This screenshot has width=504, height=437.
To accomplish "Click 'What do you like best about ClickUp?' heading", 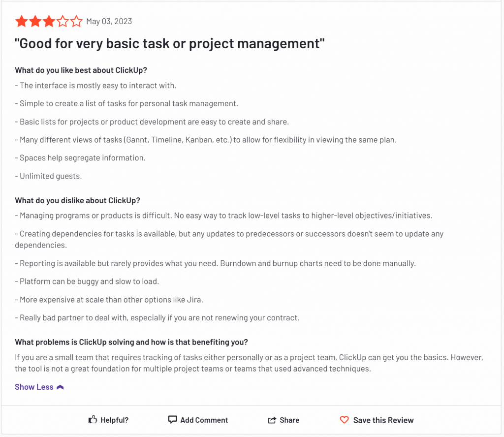I will point(81,70).
